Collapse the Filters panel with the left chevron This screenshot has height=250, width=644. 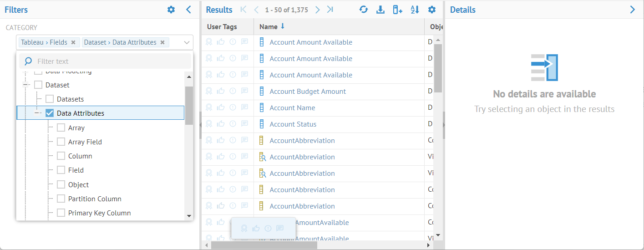(x=189, y=10)
